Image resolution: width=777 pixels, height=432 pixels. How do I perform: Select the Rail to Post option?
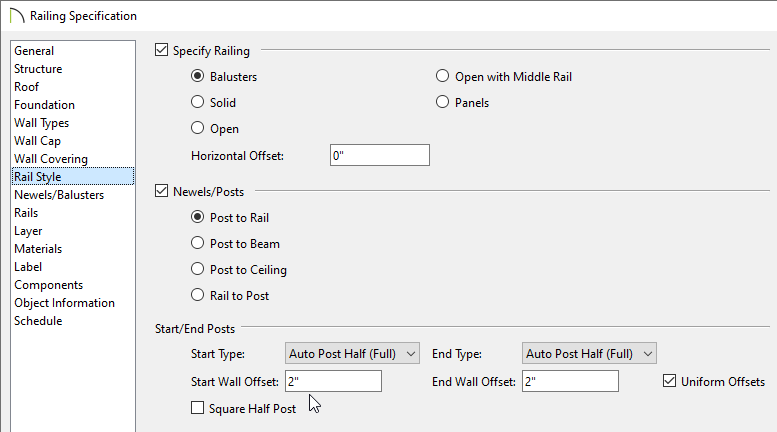click(197, 295)
